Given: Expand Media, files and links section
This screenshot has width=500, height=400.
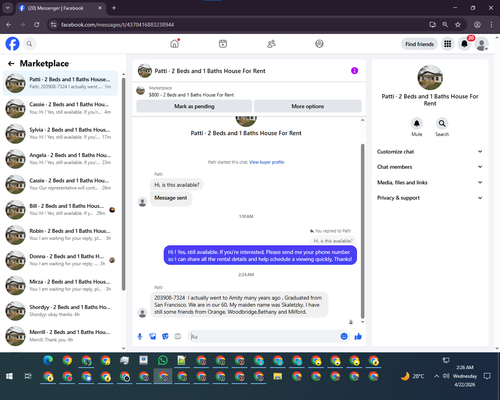Looking at the screenshot, I should click(x=430, y=182).
